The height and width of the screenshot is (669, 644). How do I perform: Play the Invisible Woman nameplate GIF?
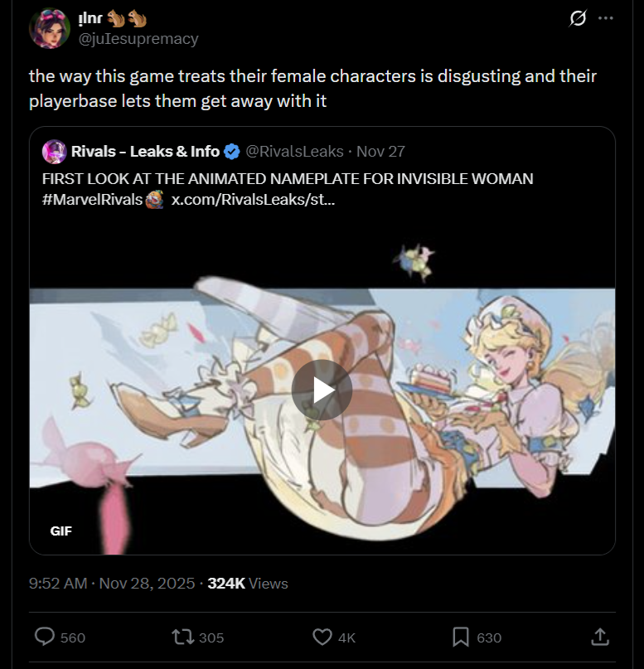[x=322, y=390]
